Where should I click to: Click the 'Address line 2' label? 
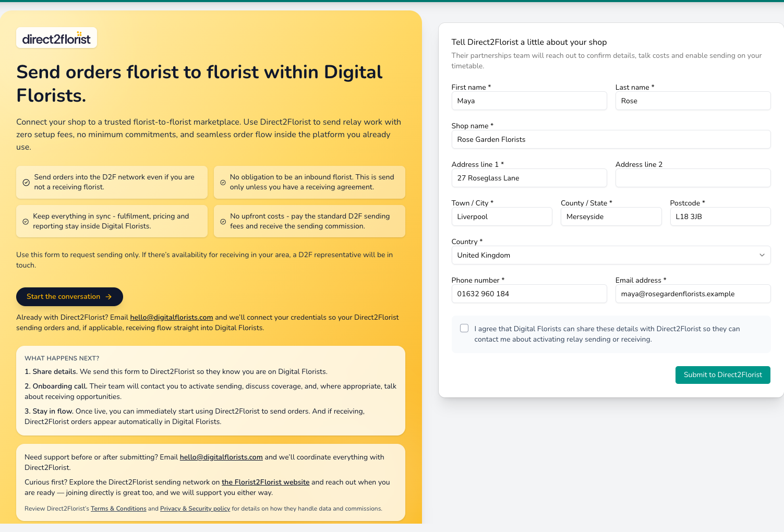[639, 164]
